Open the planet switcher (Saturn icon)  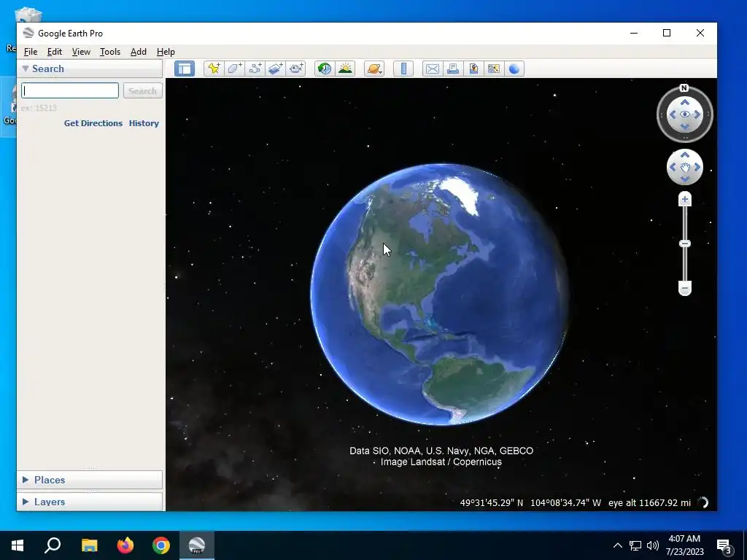point(374,69)
